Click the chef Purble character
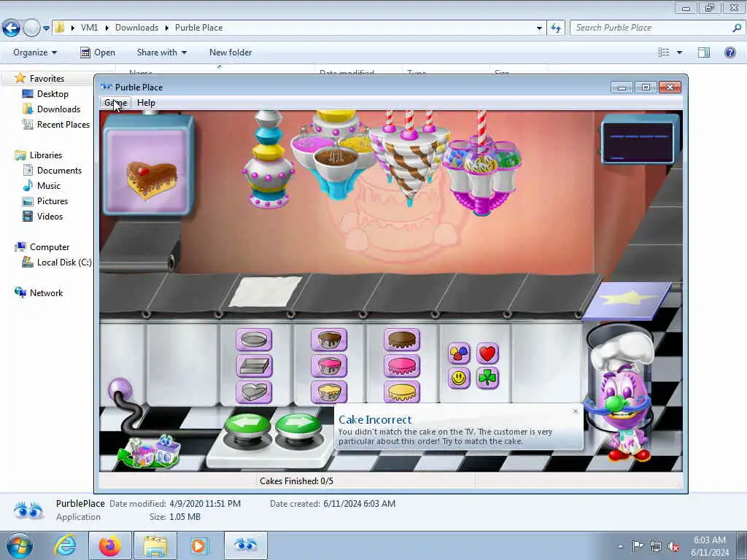 coord(622,397)
